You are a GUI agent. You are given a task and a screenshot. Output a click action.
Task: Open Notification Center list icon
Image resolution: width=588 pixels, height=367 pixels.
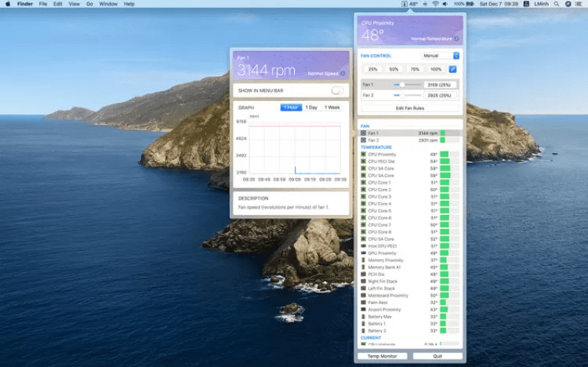[579, 4]
